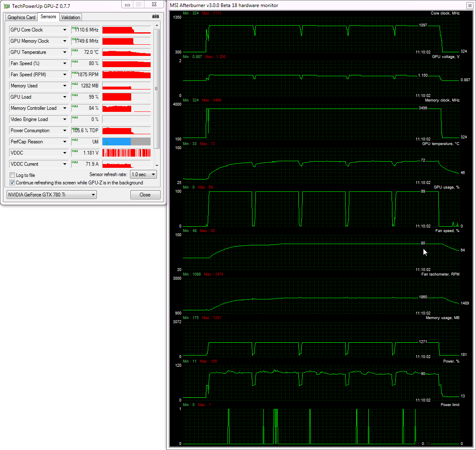Click the camera screenshot icon in GPU-Z
Viewport: 476px width, 450px height.
pyautogui.click(x=155, y=17)
